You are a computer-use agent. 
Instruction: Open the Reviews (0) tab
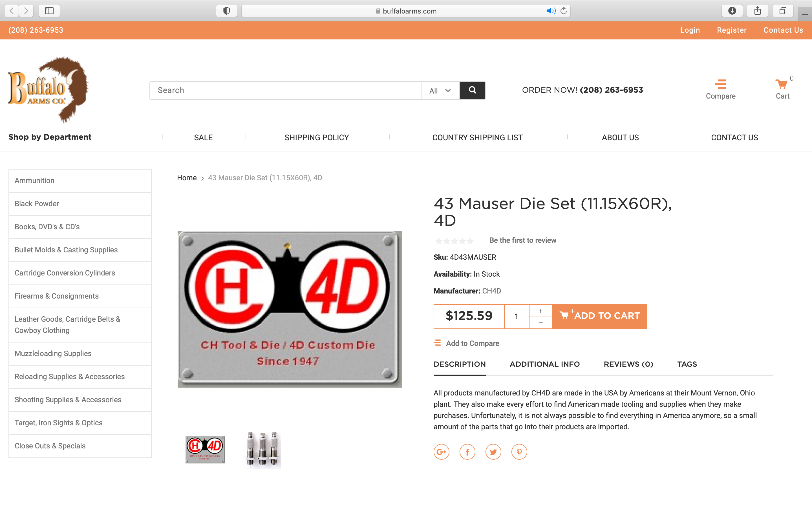click(628, 364)
